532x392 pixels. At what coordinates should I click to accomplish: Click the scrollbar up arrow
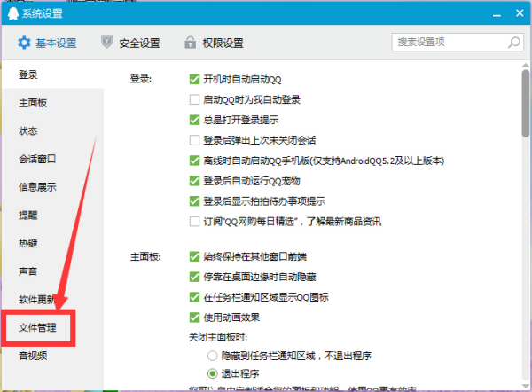(x=526, y=65)
